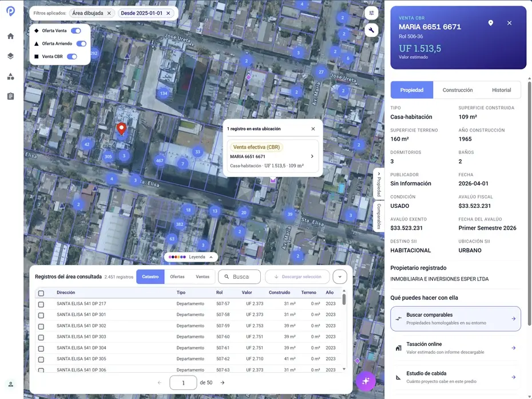The image size is (532, 399).
Task: Check the box for SANTA ELISA 541 DP 302
Action: (x=41, y=326)
